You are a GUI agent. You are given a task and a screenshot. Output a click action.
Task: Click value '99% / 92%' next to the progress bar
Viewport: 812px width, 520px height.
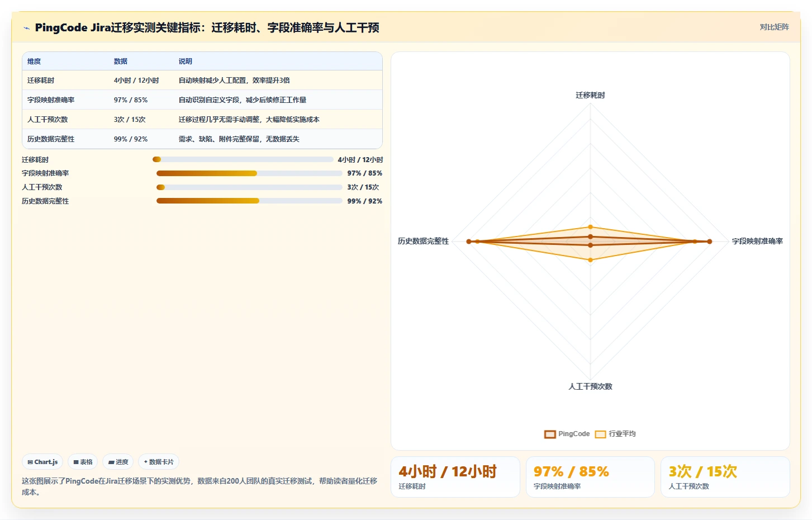coord(365,201)
